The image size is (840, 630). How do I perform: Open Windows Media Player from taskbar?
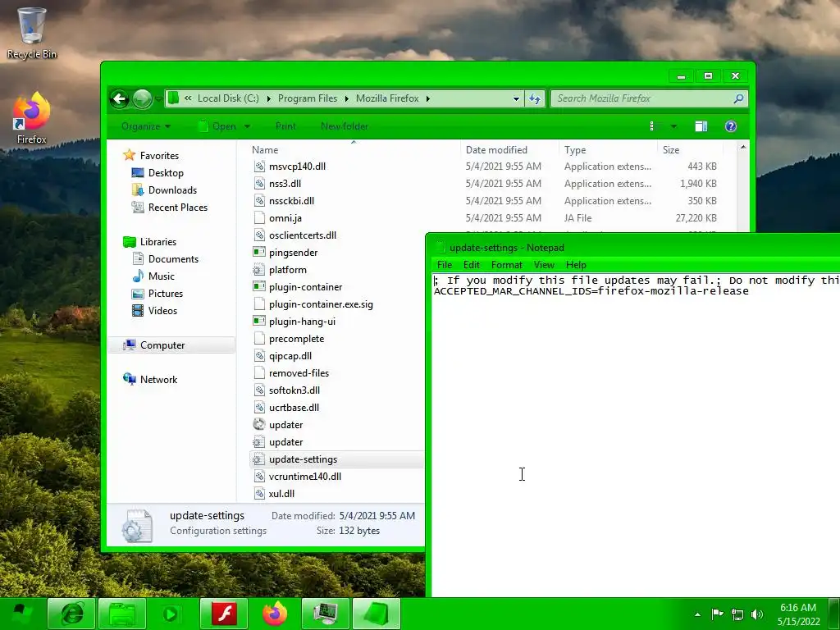pos(171,614)
